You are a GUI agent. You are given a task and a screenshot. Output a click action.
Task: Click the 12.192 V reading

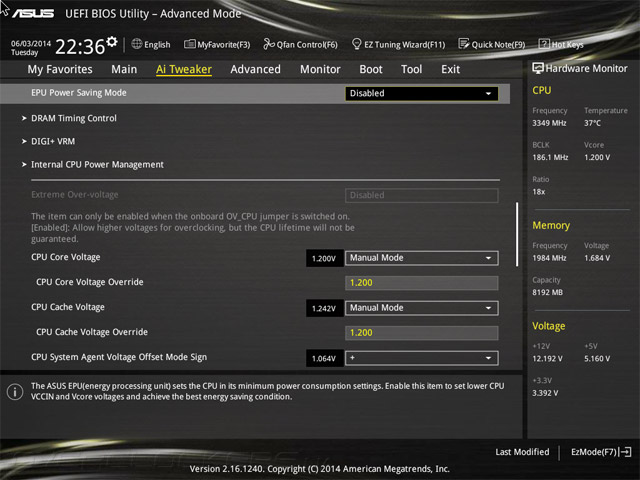[x=547, y=358]
